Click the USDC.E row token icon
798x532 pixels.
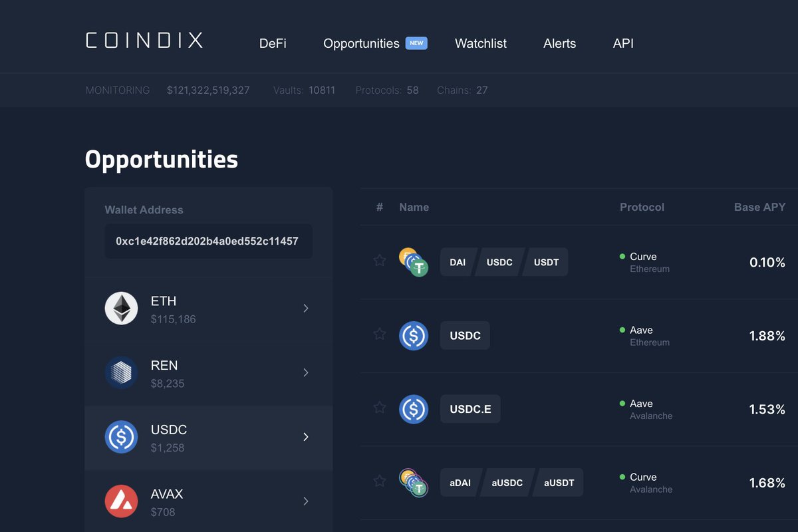414,409
